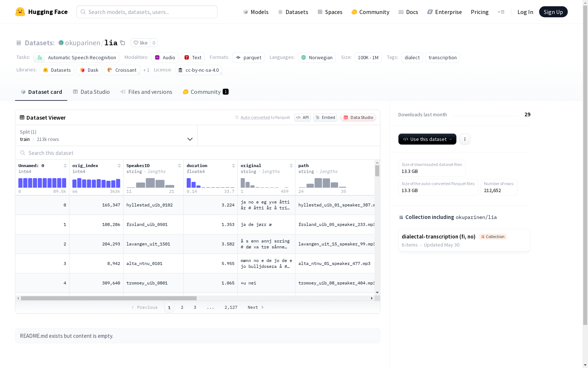588x368 pixels.
Task: Click the heart like button
Action: [x=140, y=43]
